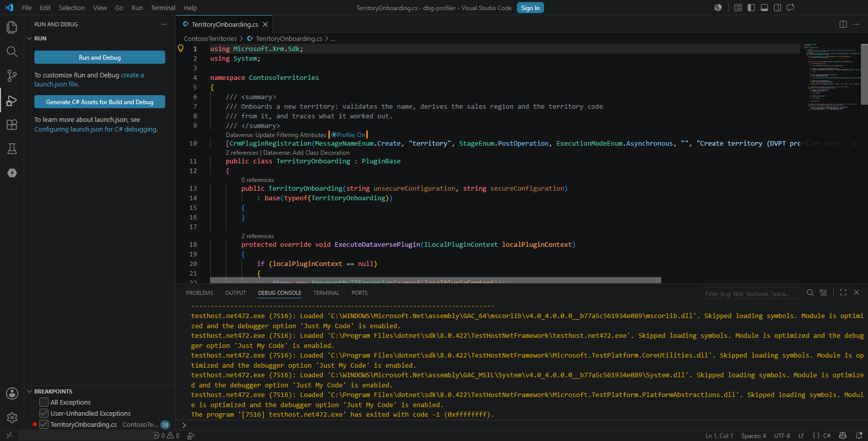Open the Manage gear menu
Image resolution: width=868 pixels, height=441 pixels.
click(x=12, y=418)
